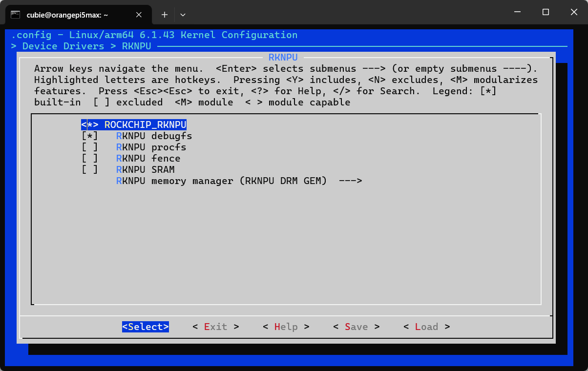The height and width of the screenshot is (371, 588).
Task: Maximize the terminal window
Action: tap(546, 12)
